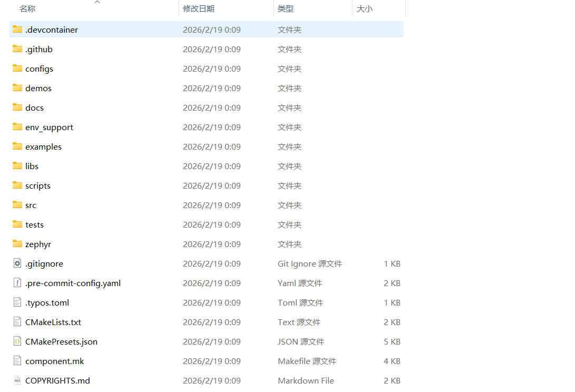Viewport: 575px width, 392px height.
Task: Click the CMakeLists.txt text file icon
Action: (17, 322)
